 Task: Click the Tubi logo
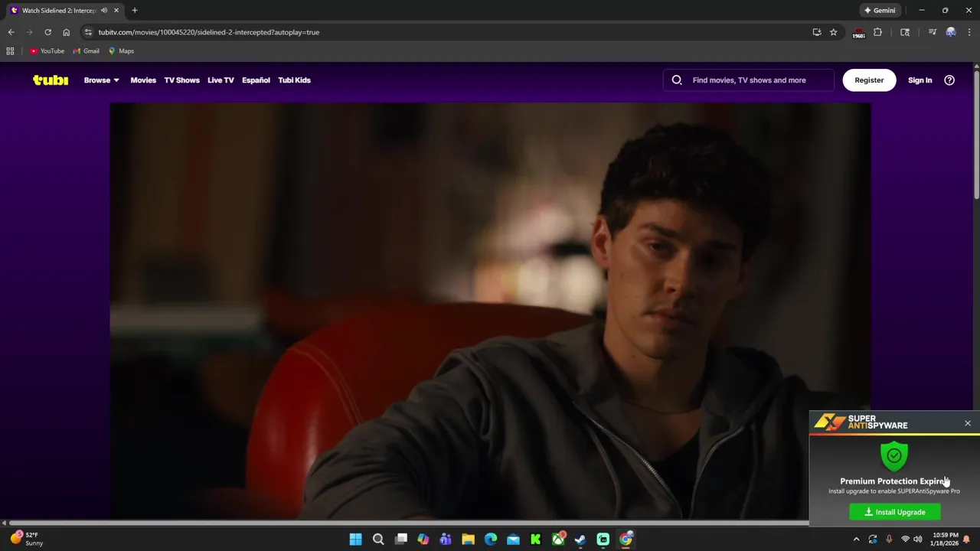[x=51, y=80]
